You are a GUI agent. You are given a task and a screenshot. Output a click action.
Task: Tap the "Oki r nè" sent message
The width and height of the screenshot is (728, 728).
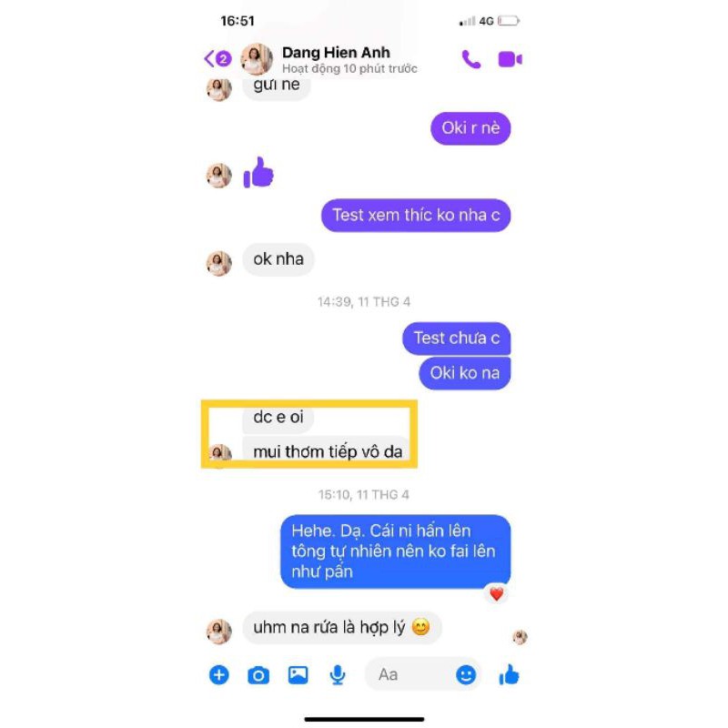pyautogui.click(x=470, y=128)
